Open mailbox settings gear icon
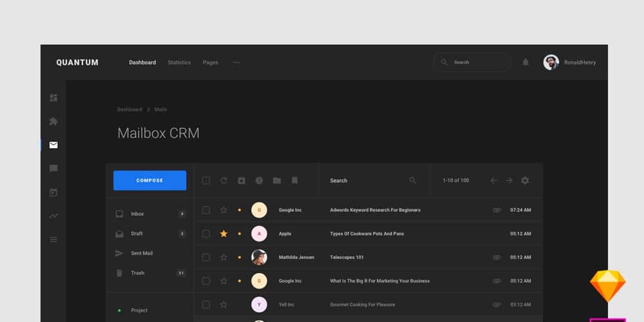Viewport: 644px width, 322px height. 525,180
